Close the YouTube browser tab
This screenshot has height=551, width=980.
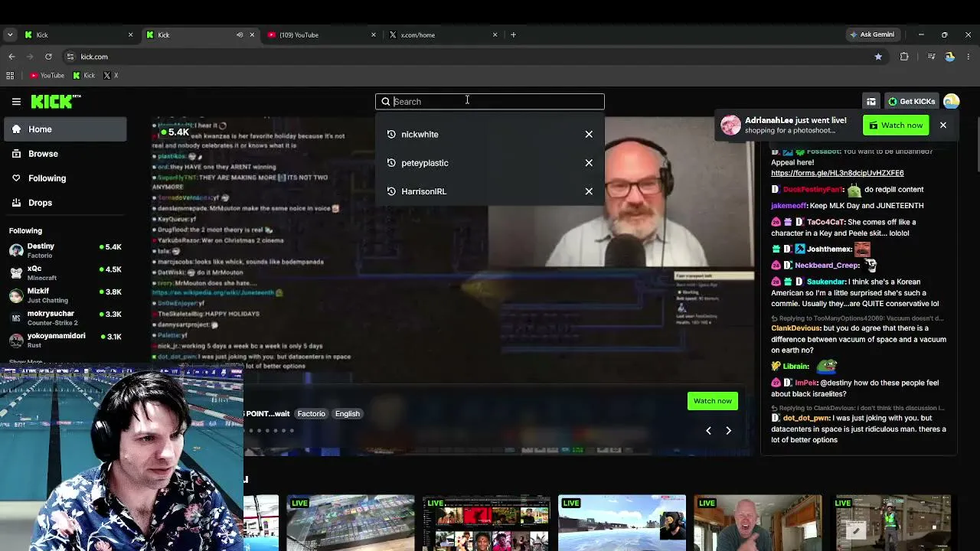pyautogui.click(x=374, y=34)
